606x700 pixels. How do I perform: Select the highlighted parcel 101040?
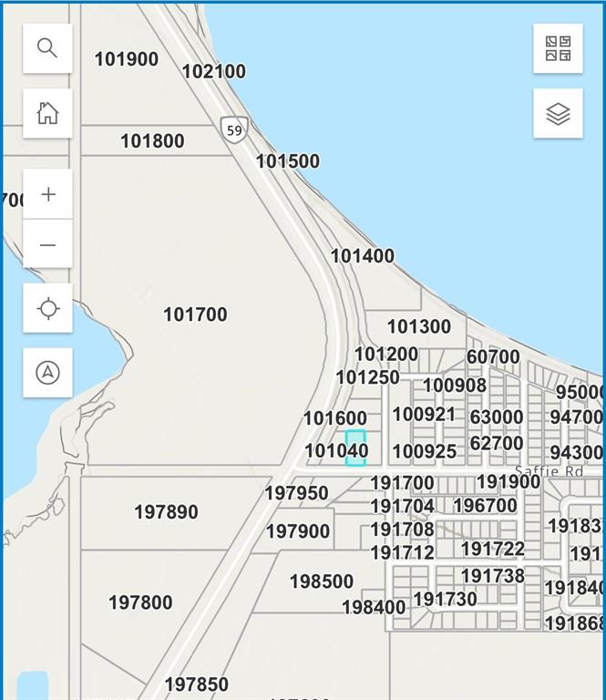pos(355,448)
